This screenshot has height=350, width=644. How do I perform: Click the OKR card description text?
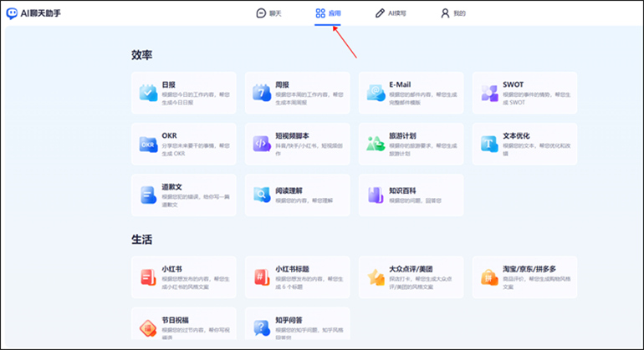[x=196, y=150]
